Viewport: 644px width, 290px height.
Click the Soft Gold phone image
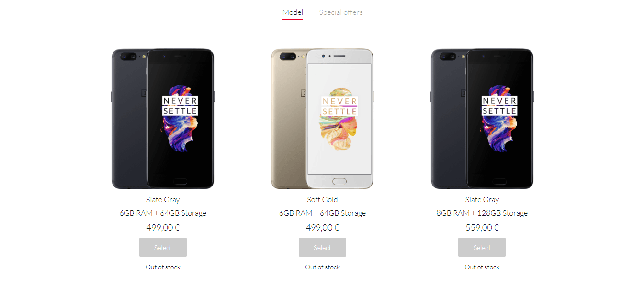[x=322, y=118]
